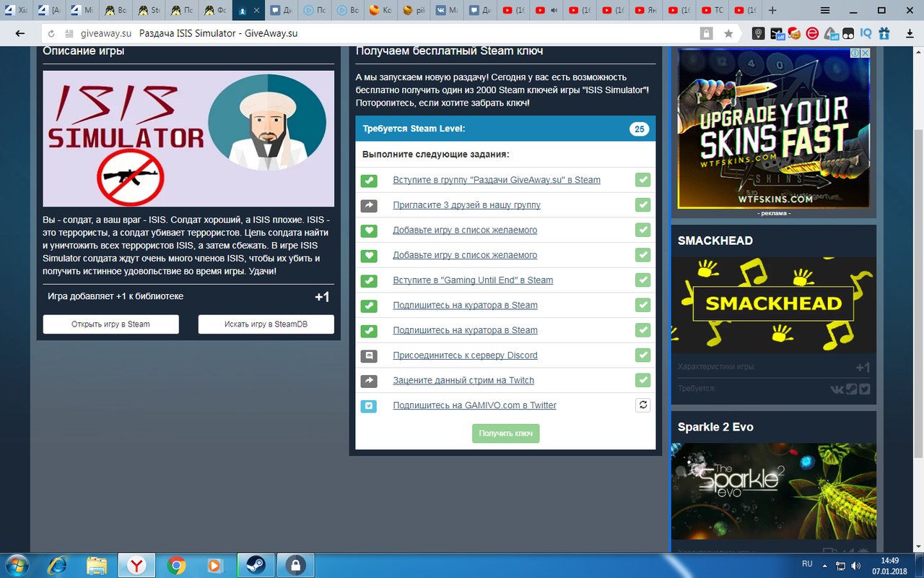Open the gift box extension icon
The height and width of the screenshot is (578, 924).
(x=884, y=33)
